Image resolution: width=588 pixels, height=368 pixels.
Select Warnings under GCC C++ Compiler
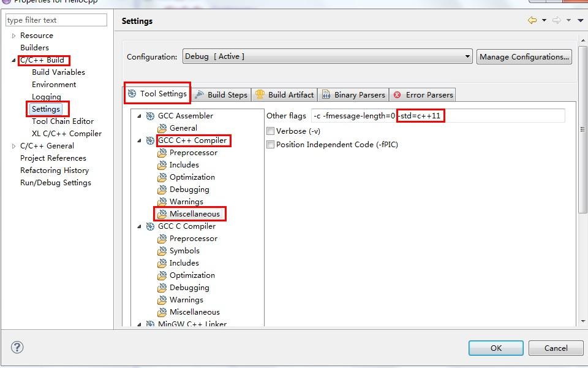tap(186, 202)
